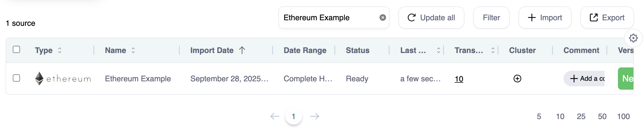Go to next page arrow

[x=315, y=116]
